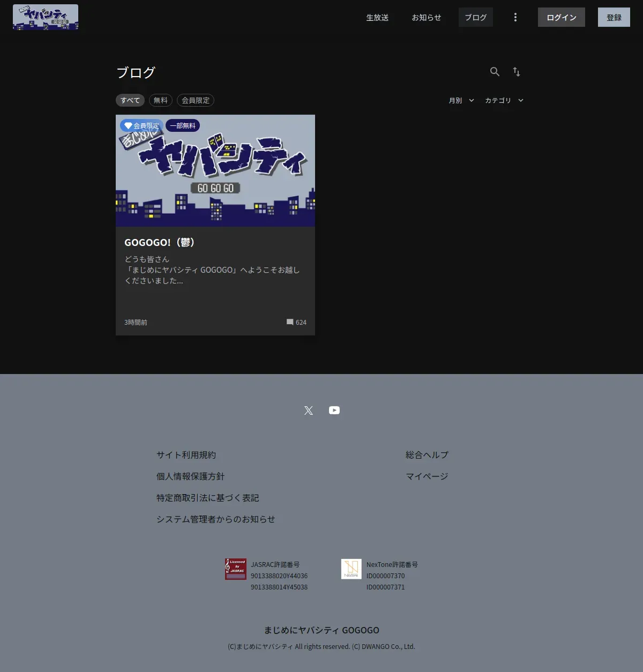643x672 pixels.
Task: Select the ブログ tab in header
Action: (x=476, y=17)
